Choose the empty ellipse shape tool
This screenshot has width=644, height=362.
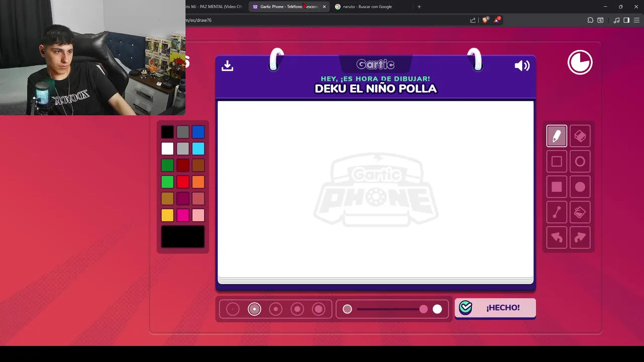tap(580, 161)
